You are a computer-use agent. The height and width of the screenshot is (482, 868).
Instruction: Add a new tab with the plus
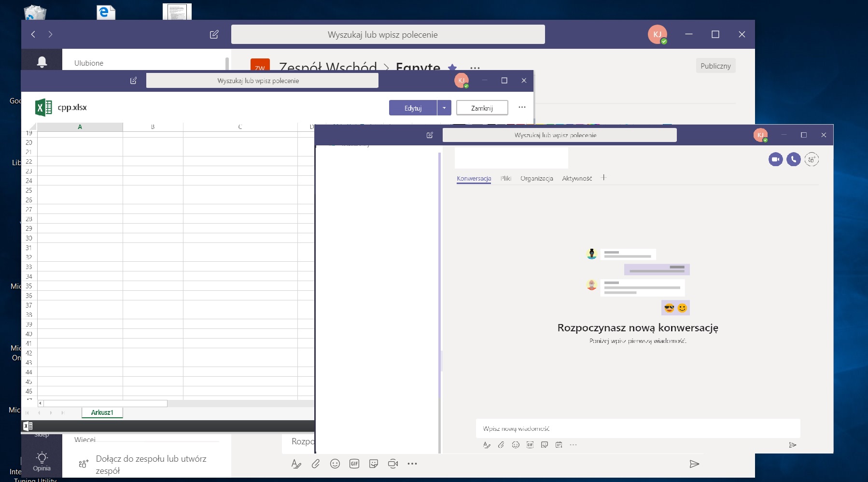[603, 178]
